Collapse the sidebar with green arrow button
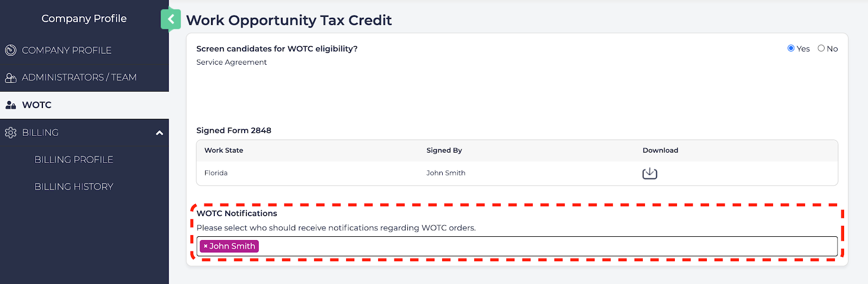 [171, 20]
